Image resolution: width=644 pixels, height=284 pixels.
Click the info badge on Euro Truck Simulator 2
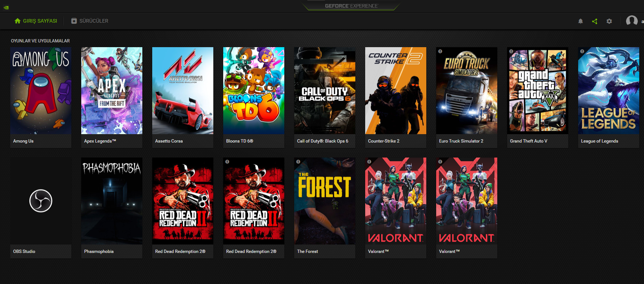[x=440, y=51]
